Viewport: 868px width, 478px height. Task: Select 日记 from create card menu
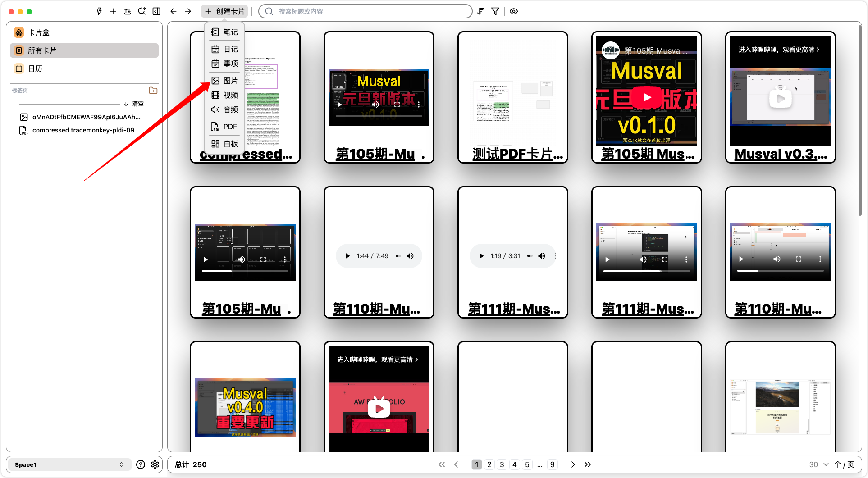[x=224, y=49]
